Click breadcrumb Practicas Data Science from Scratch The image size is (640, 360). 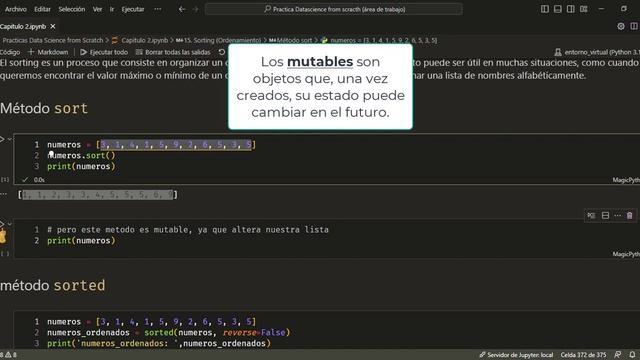(53, 40)
